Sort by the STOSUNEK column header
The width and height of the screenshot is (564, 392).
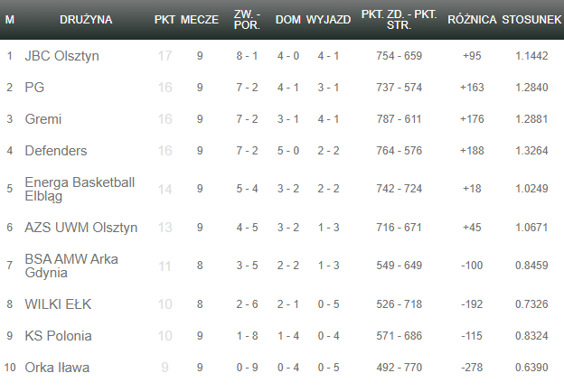point(531,19)
